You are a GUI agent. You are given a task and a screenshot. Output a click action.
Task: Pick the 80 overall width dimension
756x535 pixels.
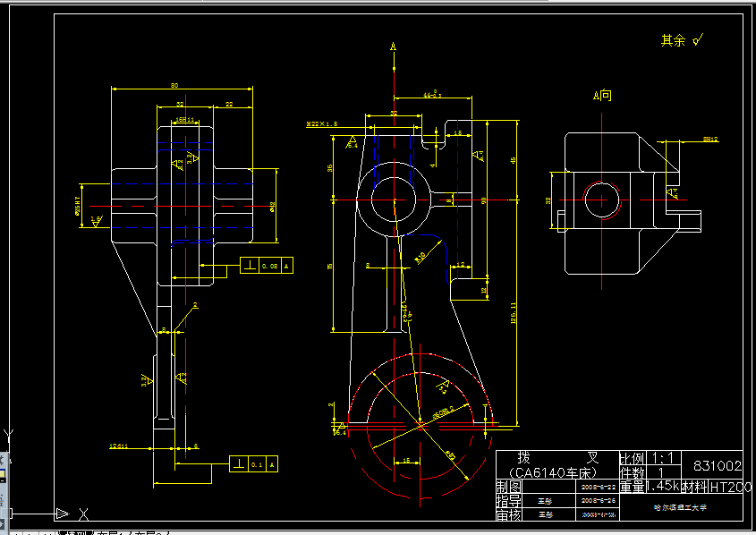tap(174, 85)
